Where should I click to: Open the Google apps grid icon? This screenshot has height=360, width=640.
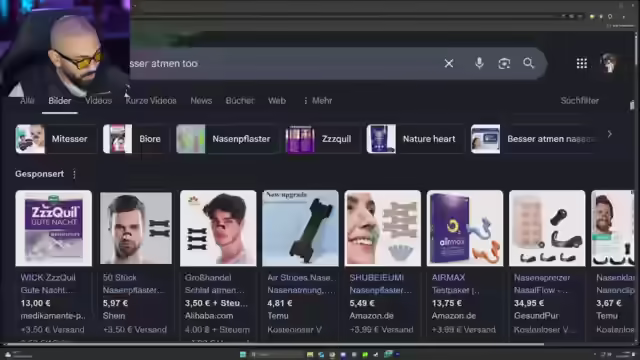tap(582, 63)
